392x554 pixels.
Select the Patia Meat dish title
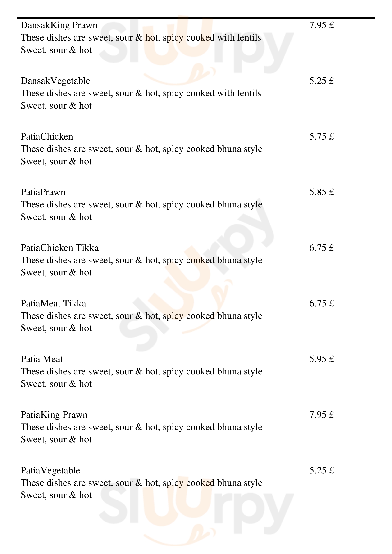[x=41, y=359]
